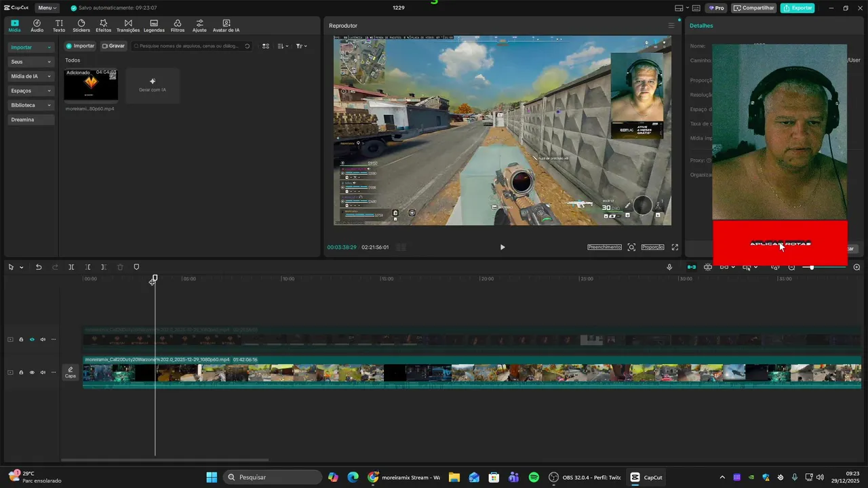Click the trim-right split icon

pyautogui.click(x=104, y=267)
